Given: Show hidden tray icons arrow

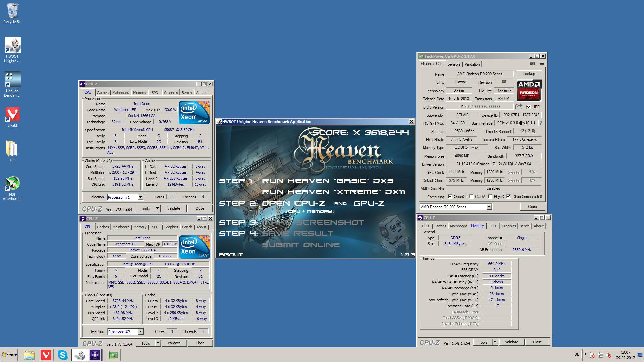Looking at the screenshot, I should pyautogui.click(x=585, y=355).
